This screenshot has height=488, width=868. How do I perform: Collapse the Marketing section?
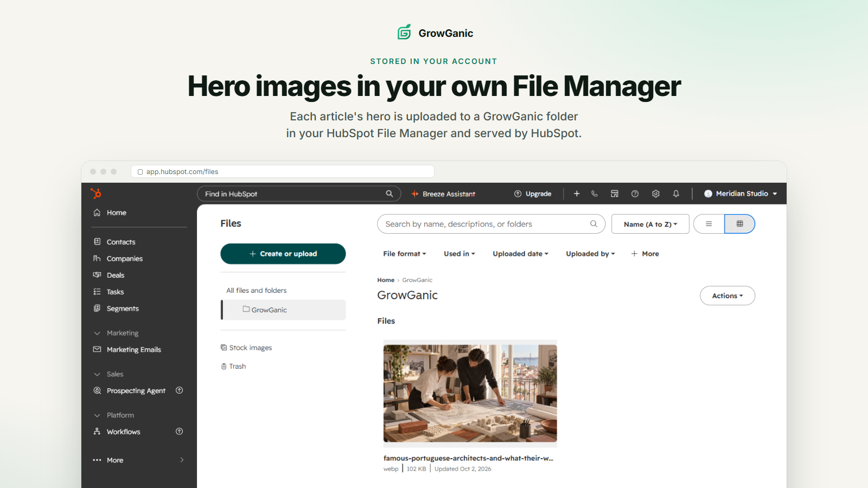coord(116,333)
